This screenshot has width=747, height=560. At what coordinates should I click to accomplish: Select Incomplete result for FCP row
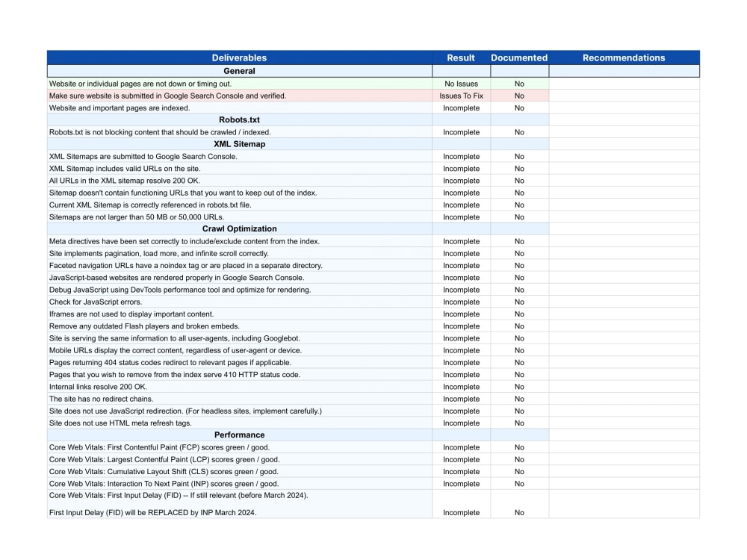[461, 447]
